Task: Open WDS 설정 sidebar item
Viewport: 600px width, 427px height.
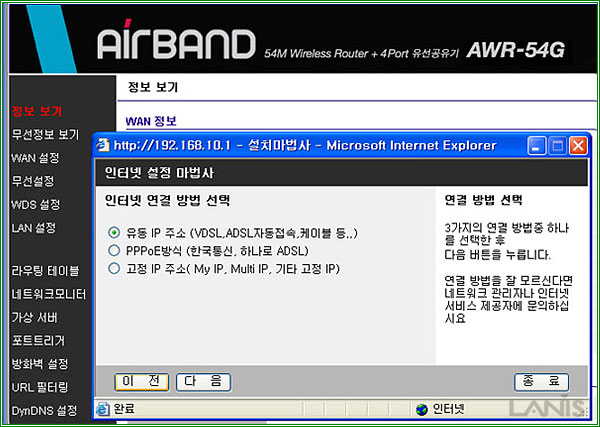Action: pyautogui.click(x=36, y=204)
